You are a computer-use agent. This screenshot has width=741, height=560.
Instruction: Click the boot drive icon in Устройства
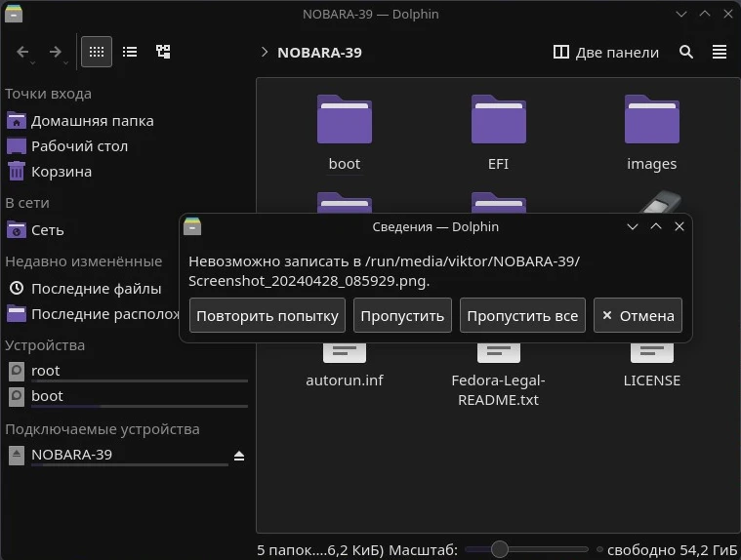click(x=17, y=396)
